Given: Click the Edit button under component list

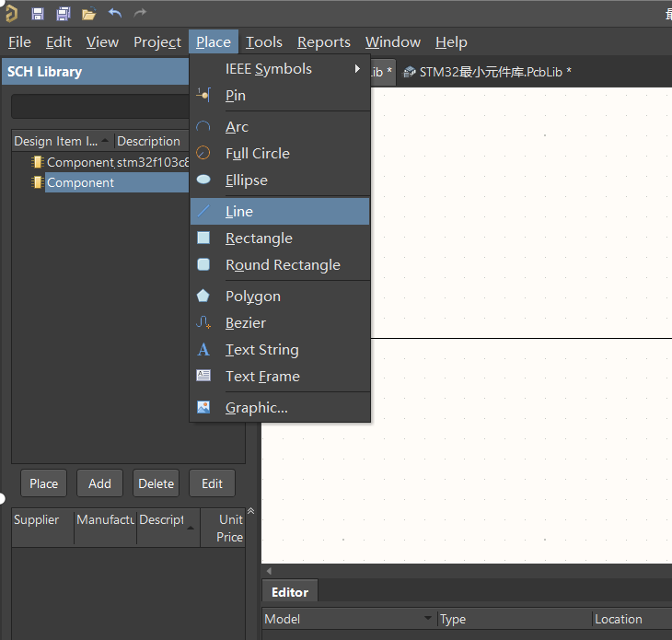Looking at the screenshot, I should tap(212, 483).
